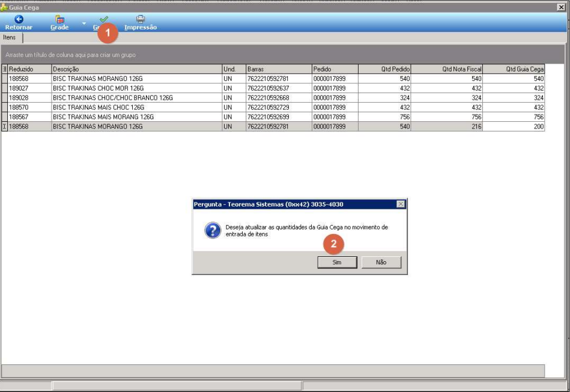Switch to the Itens tab
The width and height of the screenshot is (570, 392).
tap(10, 37)
